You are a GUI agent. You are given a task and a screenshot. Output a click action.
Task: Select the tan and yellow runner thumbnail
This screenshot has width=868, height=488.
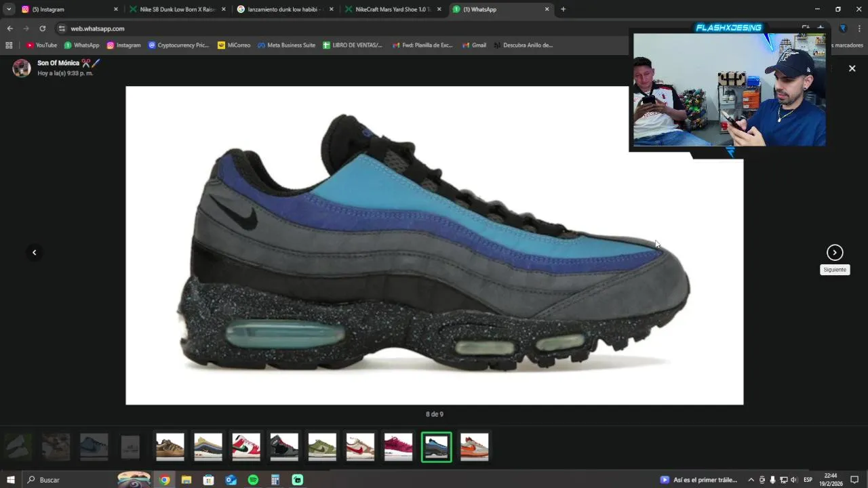(208, 447)
